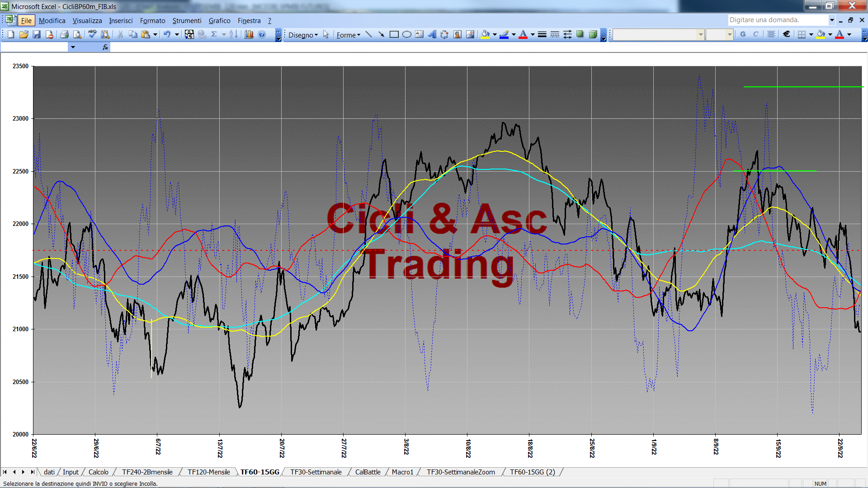Toggle bold (G) formatting
The image size is (868, 488).
[x=743, y=34]
